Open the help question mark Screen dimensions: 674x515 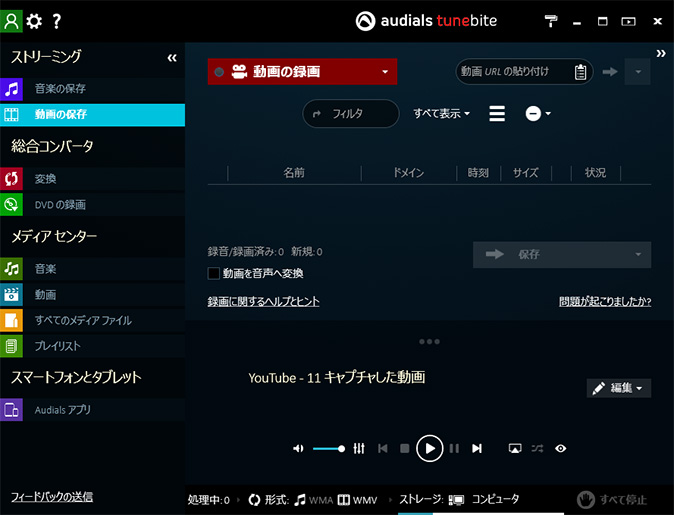click(x=56, y=21)
